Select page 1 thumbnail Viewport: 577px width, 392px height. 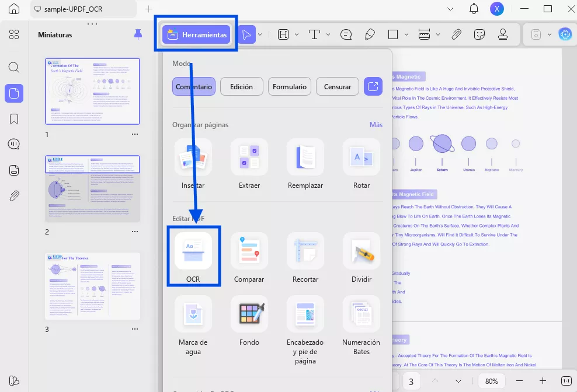tap(92, 91)
